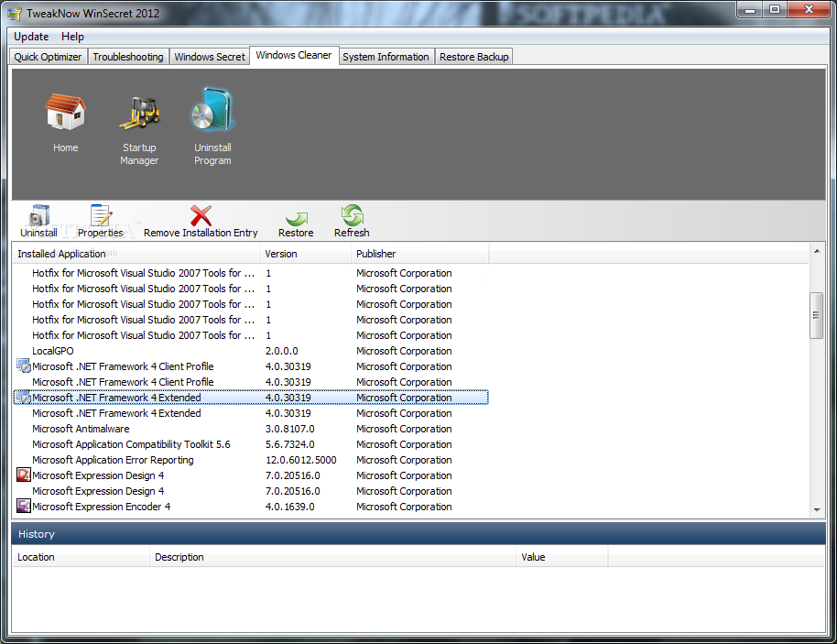Switch to System Information tab
This screenshot has width=837, height=644.
point(386,57)
